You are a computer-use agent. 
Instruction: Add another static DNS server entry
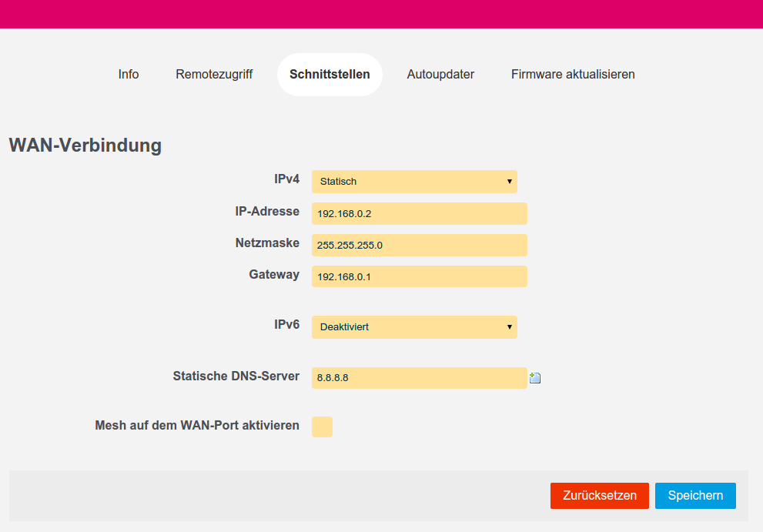pos(535,377)
